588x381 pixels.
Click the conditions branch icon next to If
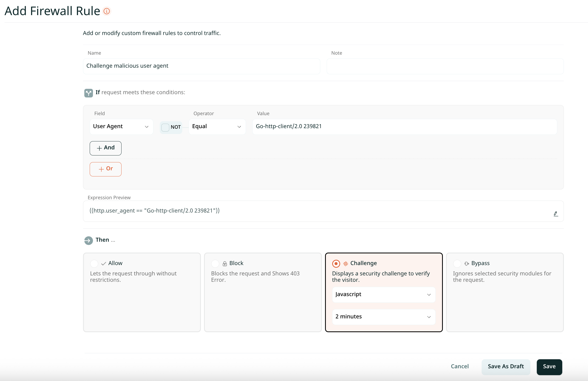tap(88, 93)
